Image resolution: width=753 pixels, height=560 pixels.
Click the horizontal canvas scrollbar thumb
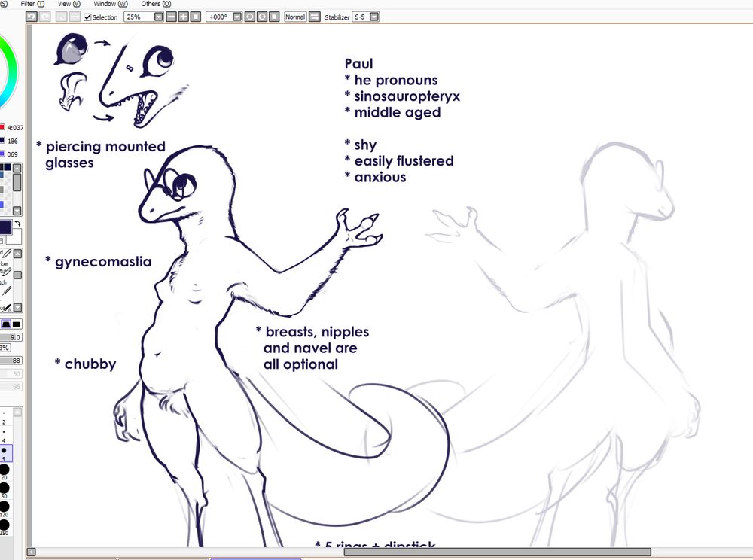[x=498, y=552]
